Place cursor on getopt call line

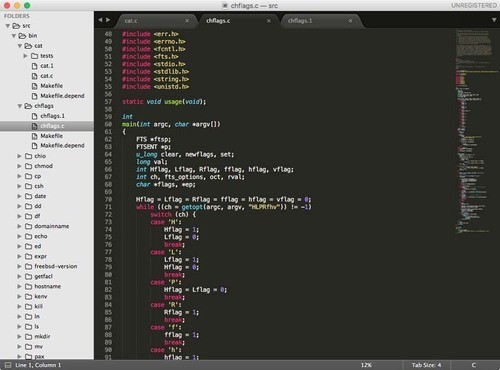click(223, 207)
